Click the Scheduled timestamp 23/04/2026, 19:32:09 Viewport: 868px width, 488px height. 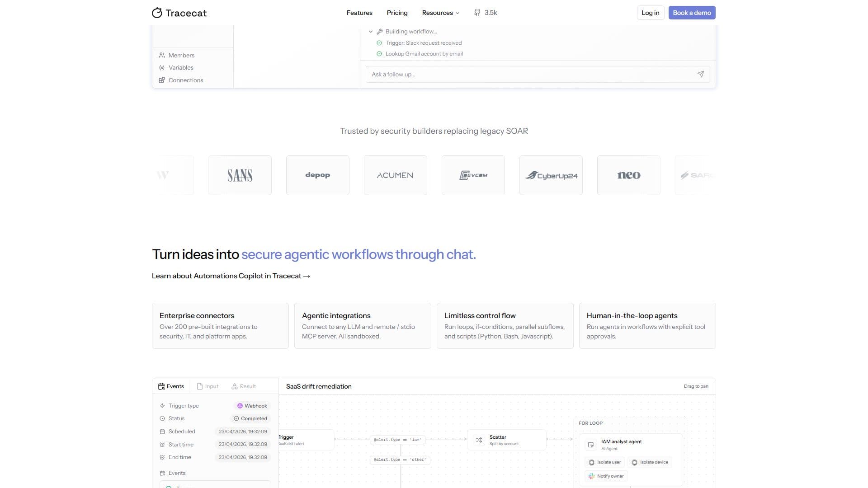243,432
